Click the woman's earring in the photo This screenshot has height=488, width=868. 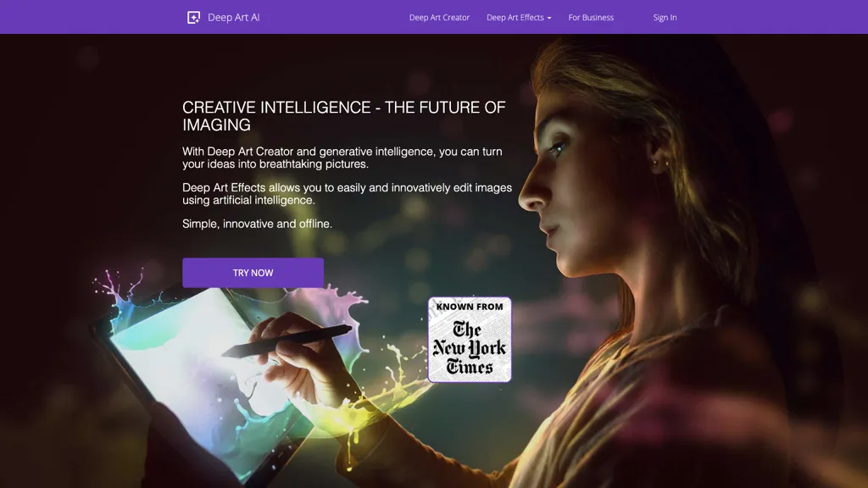(658, 164)
